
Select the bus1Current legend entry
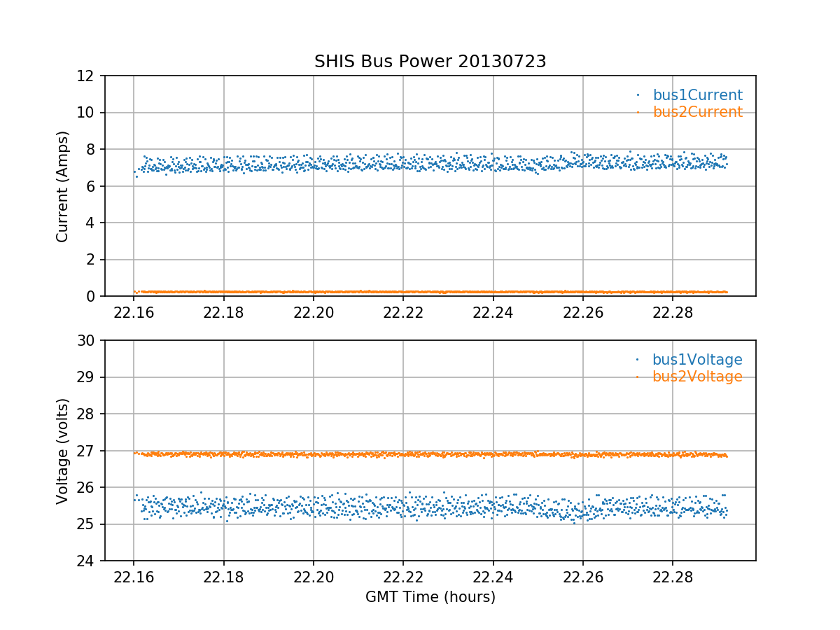697,95
